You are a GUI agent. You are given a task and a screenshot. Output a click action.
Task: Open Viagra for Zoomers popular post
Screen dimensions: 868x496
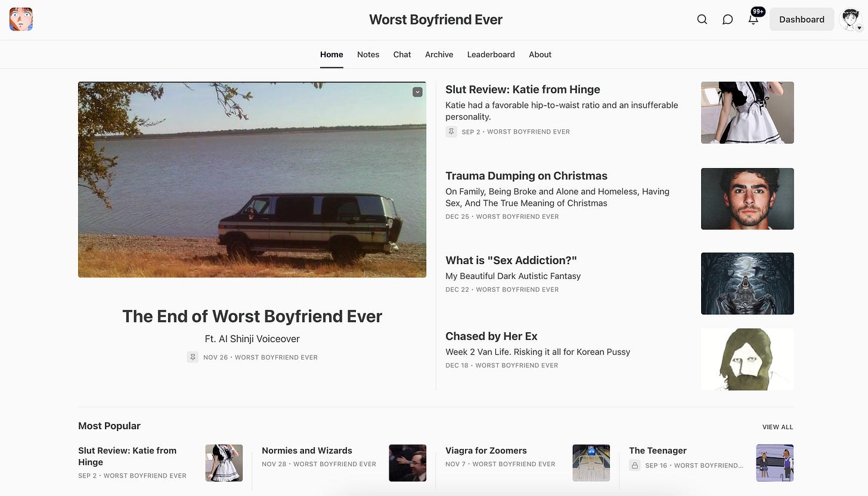[x=486, y=451]
